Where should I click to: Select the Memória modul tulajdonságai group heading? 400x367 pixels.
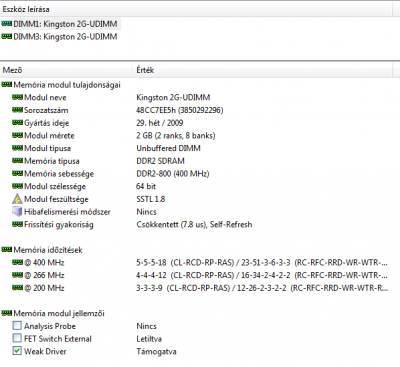(x=67, y=85)
